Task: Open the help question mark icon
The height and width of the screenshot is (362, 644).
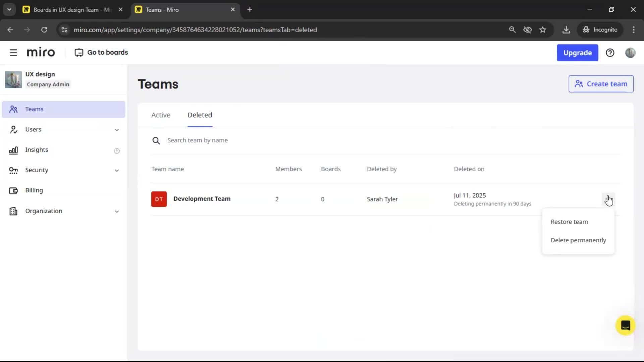Action: pos(610,53)
